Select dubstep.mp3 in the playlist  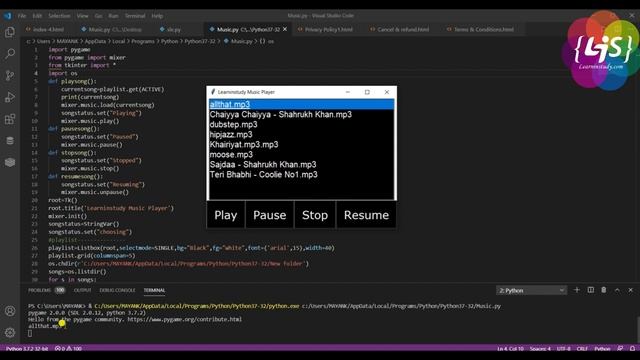pos(301,124)
